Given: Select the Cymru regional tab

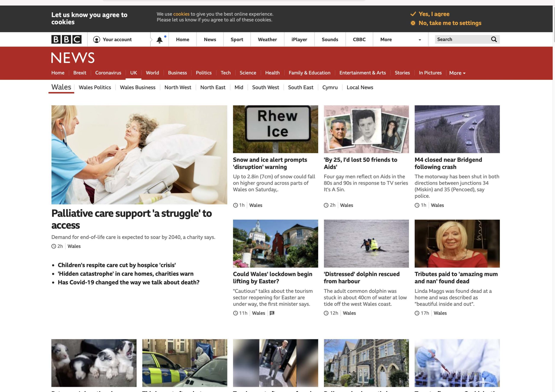Looking at the screenshot, I should pos(330,87).
